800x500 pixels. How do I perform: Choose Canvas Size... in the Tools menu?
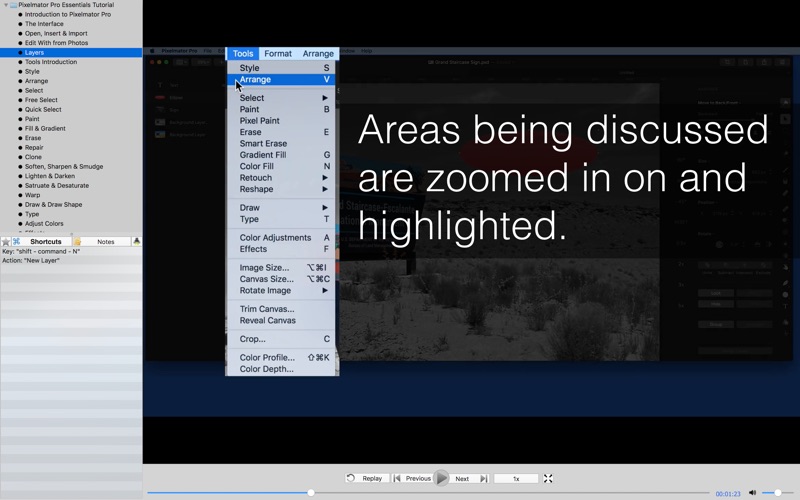tap(282, 279)
